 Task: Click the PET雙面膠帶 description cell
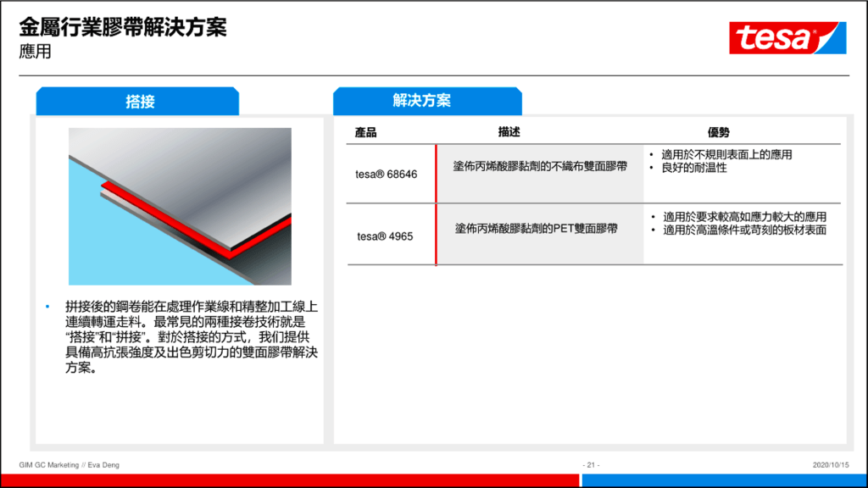point(536,229)
